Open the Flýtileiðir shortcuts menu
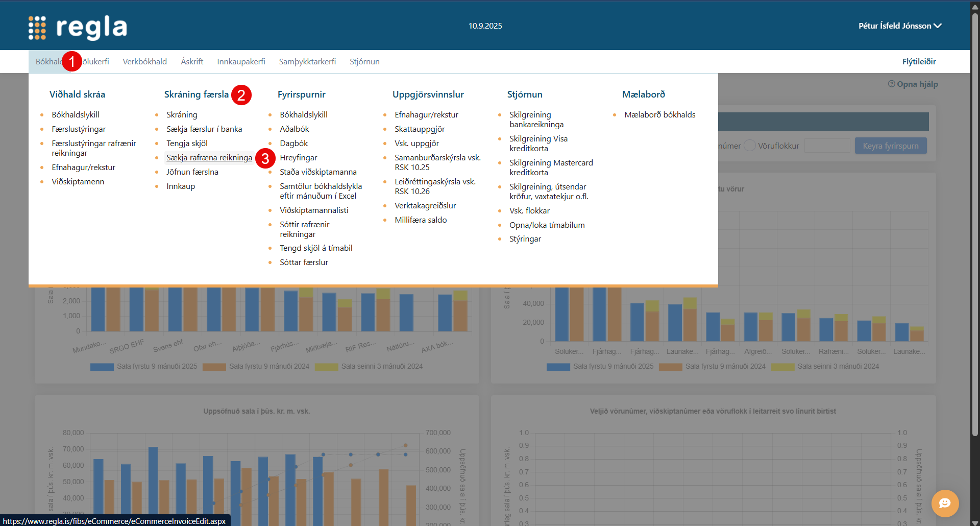Image resolution: width=980 pixels, height=526 pixels. pyautogui.click(x=919, y=62)
